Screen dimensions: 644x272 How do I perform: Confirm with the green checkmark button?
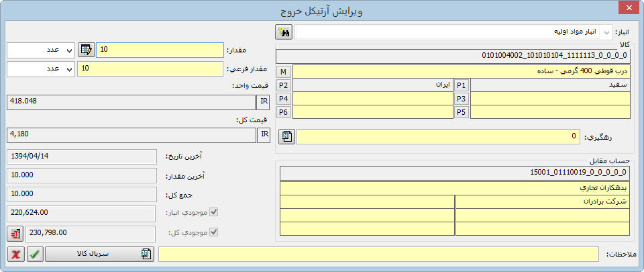click(34, 254)
